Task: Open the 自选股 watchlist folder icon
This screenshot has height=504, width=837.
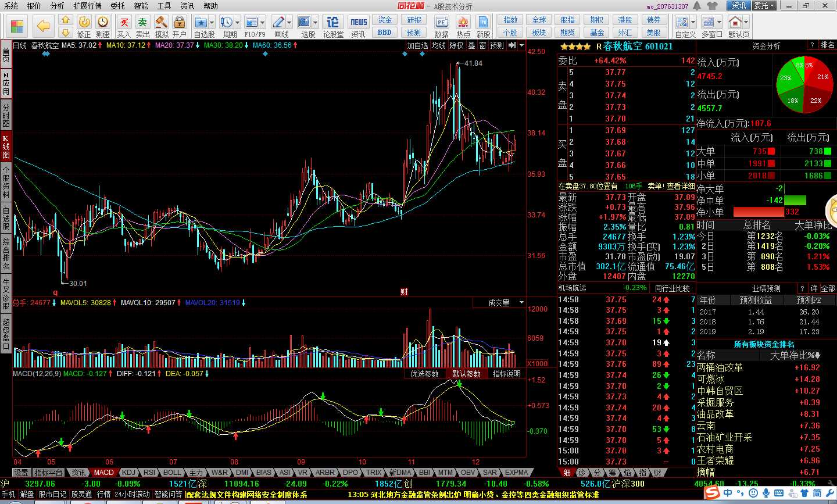Action: (x=202, y=23)
